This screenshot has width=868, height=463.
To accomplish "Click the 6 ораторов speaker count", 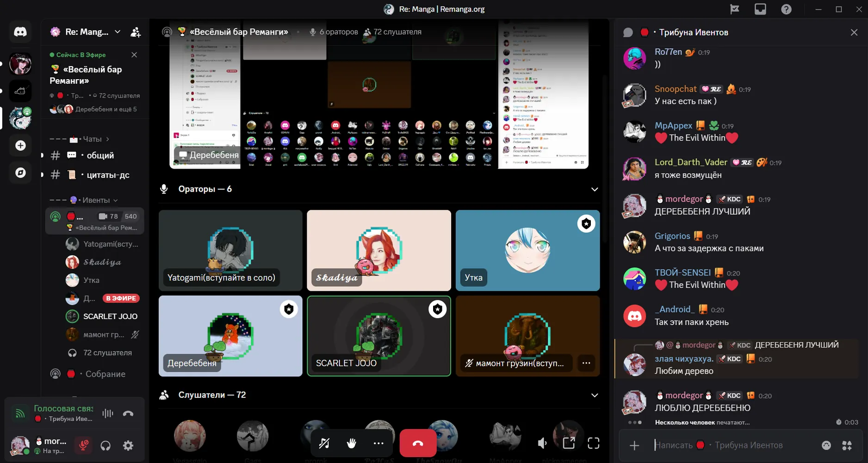I will [x=334, y=32].
